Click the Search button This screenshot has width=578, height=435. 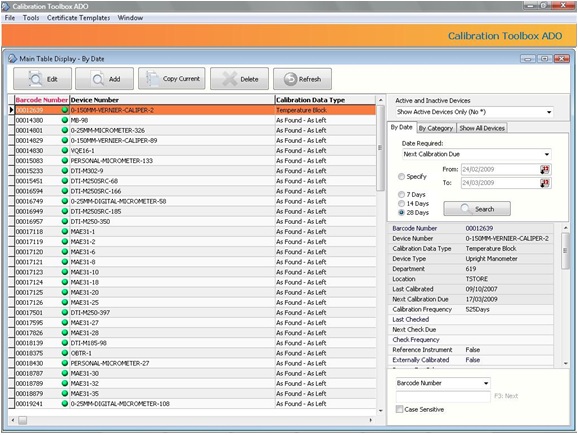point(477,209)
